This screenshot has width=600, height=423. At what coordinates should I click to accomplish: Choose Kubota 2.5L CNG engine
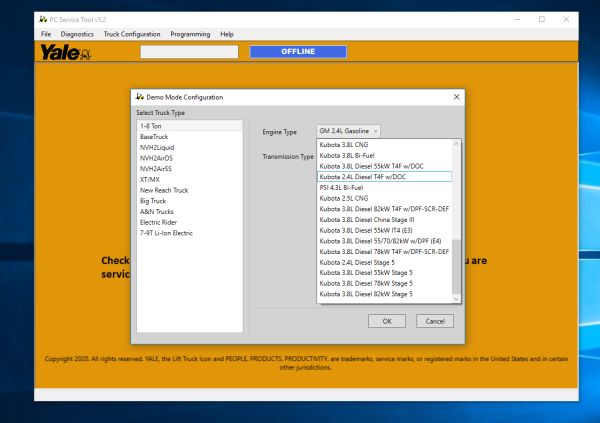[385, 198]
